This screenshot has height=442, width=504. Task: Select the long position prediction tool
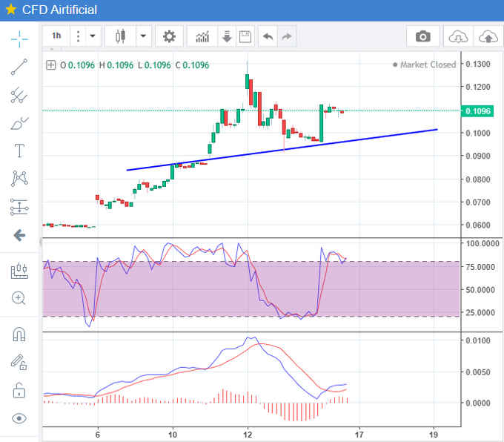[19, 207]
